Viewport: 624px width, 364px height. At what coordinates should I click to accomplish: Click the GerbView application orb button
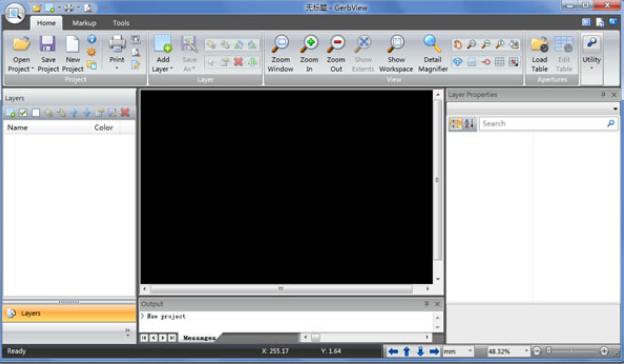pos(15,13)
